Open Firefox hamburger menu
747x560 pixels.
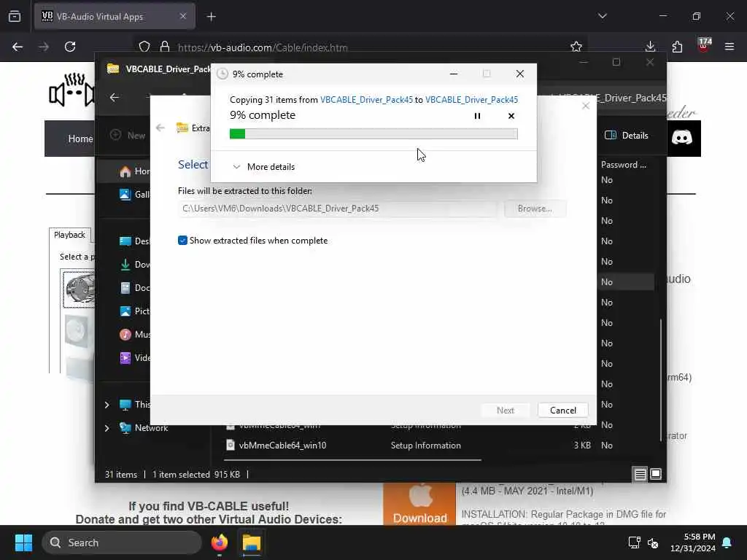click(729, 47)
